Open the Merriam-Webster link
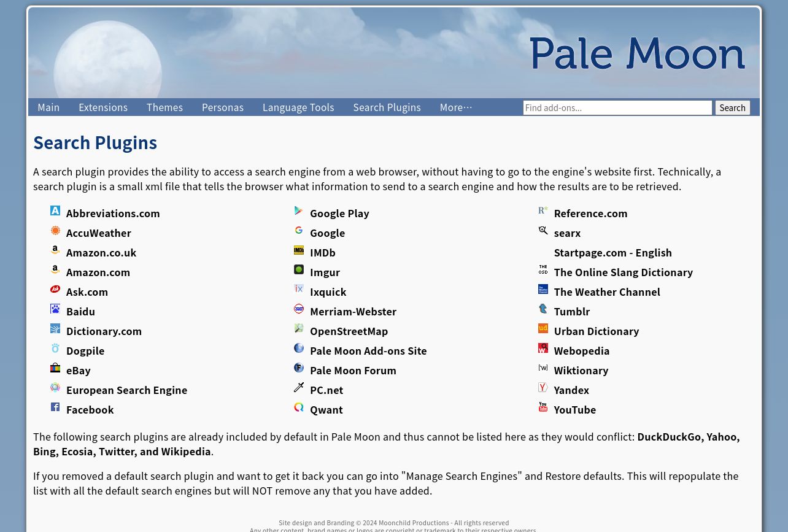Screen dimensions: 788x532 click(353, 312)
